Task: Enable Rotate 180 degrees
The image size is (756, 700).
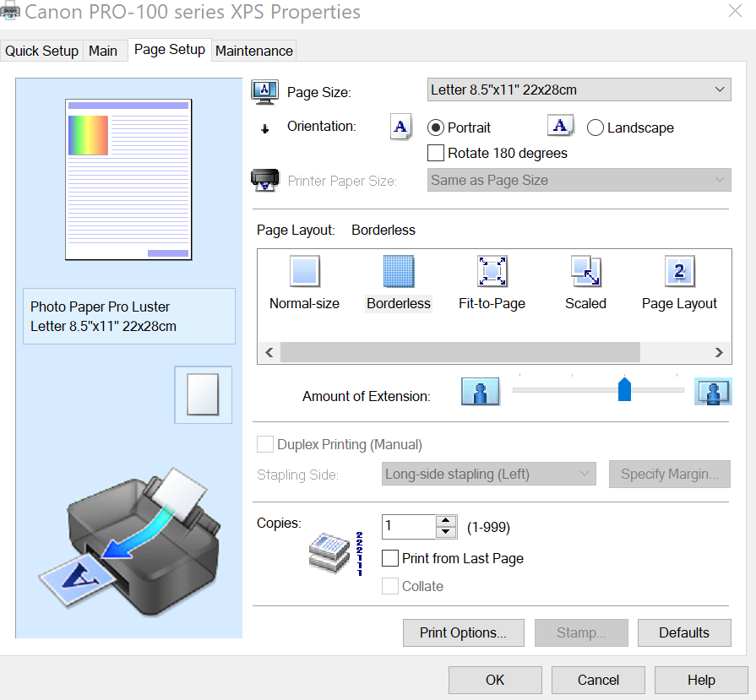Action: click(x=435, y=153)
